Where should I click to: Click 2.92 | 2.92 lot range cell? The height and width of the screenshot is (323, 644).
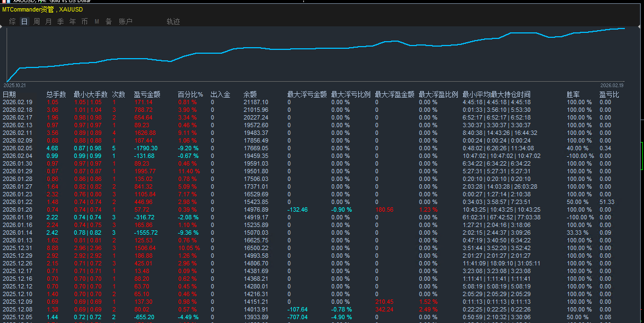(x=88, y=256)
